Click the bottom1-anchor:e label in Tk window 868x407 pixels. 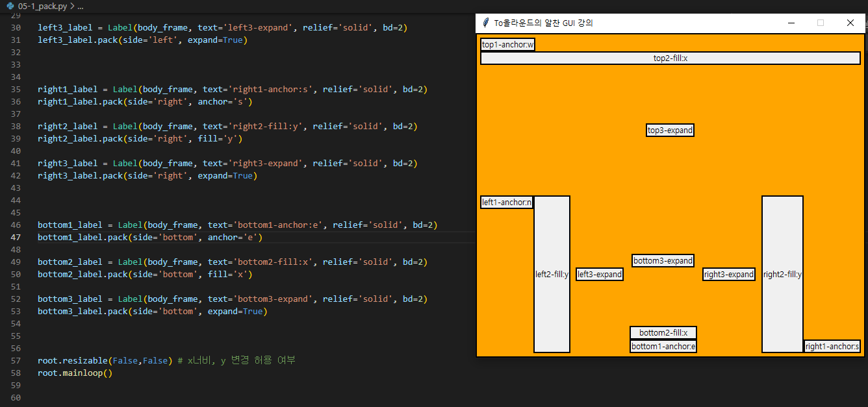[x=663, y=347]
